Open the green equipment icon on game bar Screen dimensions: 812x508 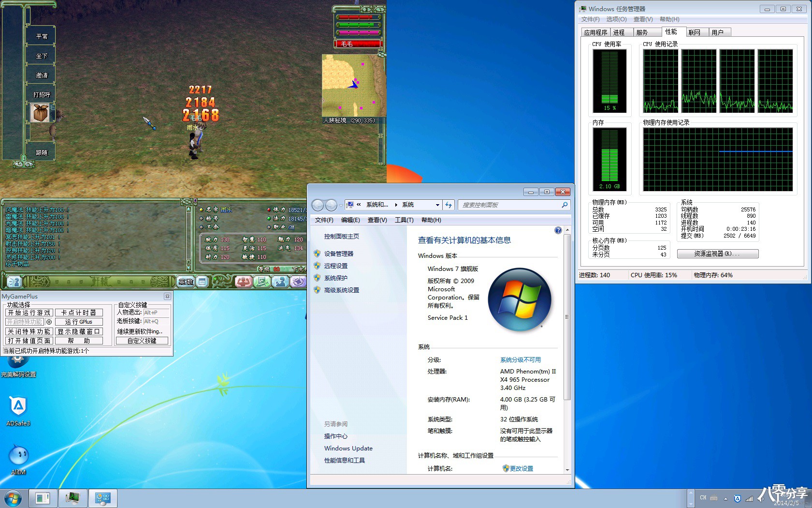(261, 282)
